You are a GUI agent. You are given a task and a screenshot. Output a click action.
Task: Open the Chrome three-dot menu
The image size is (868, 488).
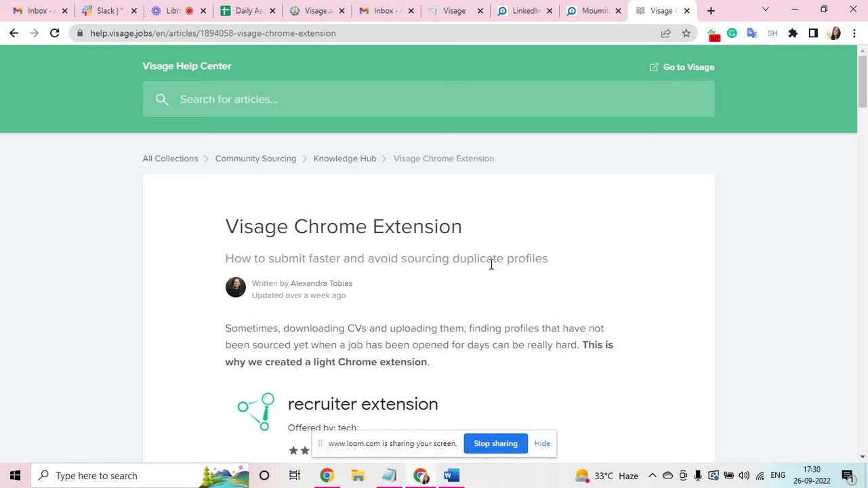coord(854,33)
